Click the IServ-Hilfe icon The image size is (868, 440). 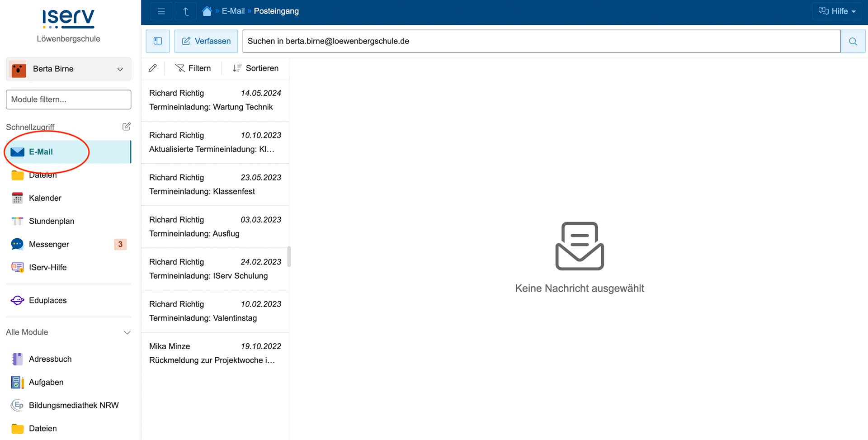[17, 267]
